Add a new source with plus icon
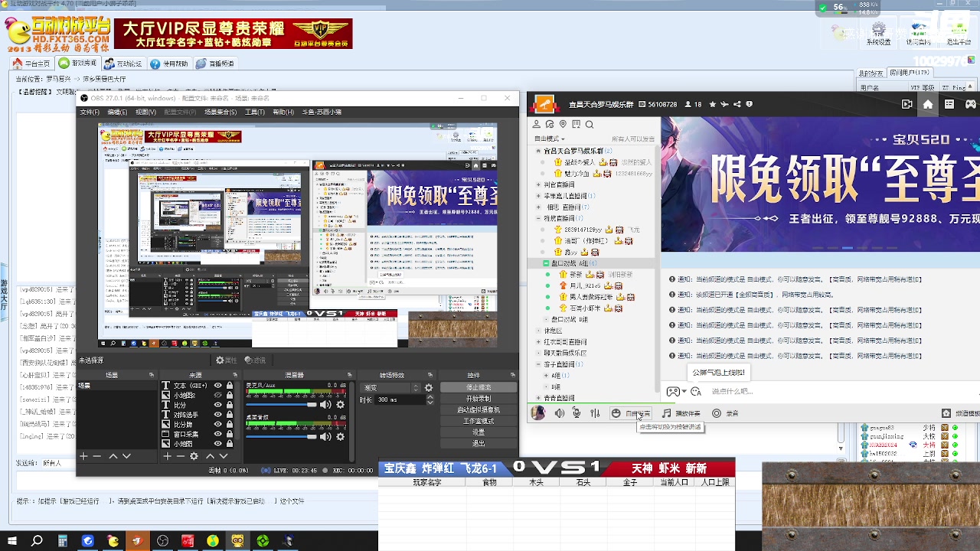 coord(167,456)
